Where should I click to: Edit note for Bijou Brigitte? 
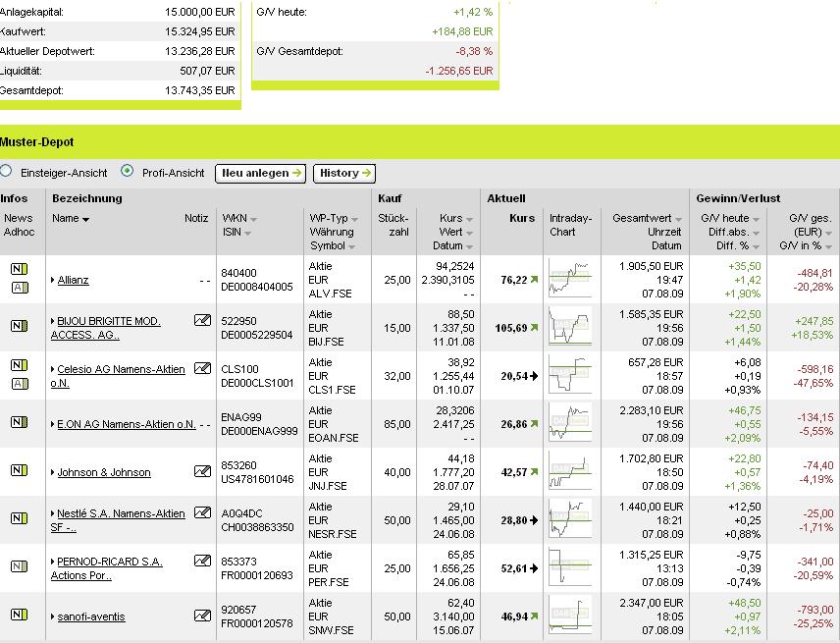(202, 320)
